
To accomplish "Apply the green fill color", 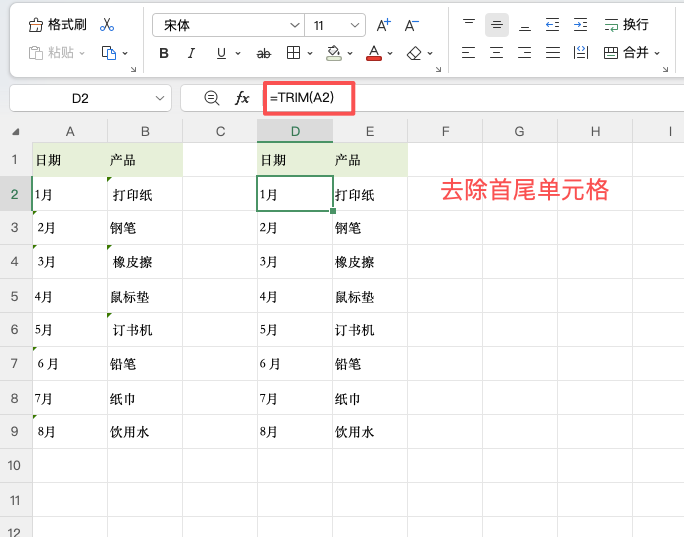I will [x=334, y=53].
